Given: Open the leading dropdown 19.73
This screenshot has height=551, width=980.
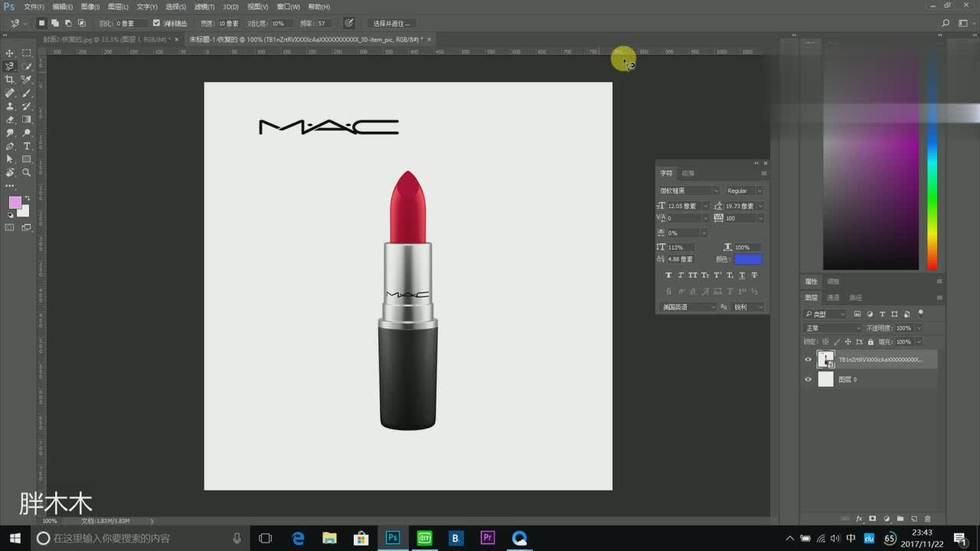Looking at the screenshot, I should pyautogui.click(x=760, y=206).
